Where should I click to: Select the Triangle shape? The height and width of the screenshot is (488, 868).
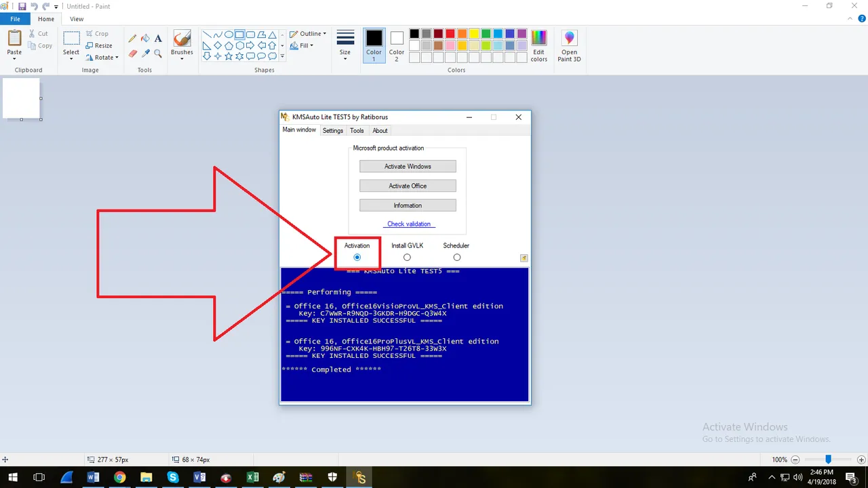point(272,35)
